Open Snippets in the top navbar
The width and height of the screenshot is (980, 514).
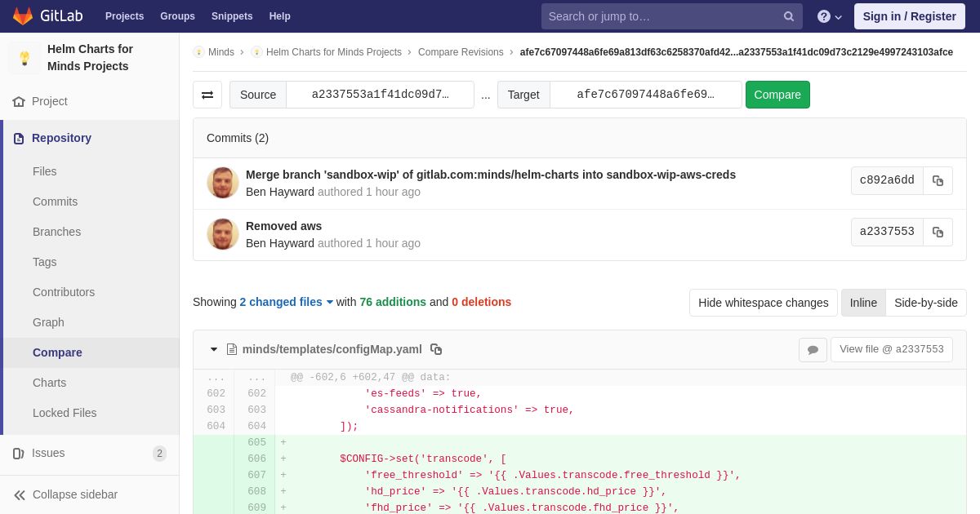tap(232, 16)
